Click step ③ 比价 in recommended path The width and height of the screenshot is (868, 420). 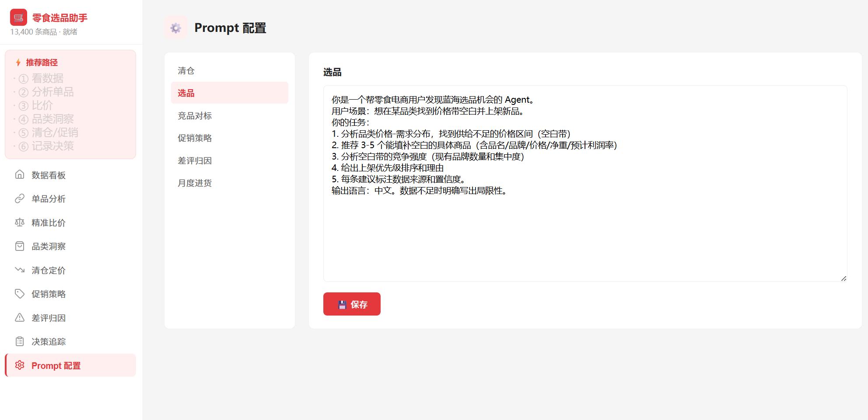(35, 105)
